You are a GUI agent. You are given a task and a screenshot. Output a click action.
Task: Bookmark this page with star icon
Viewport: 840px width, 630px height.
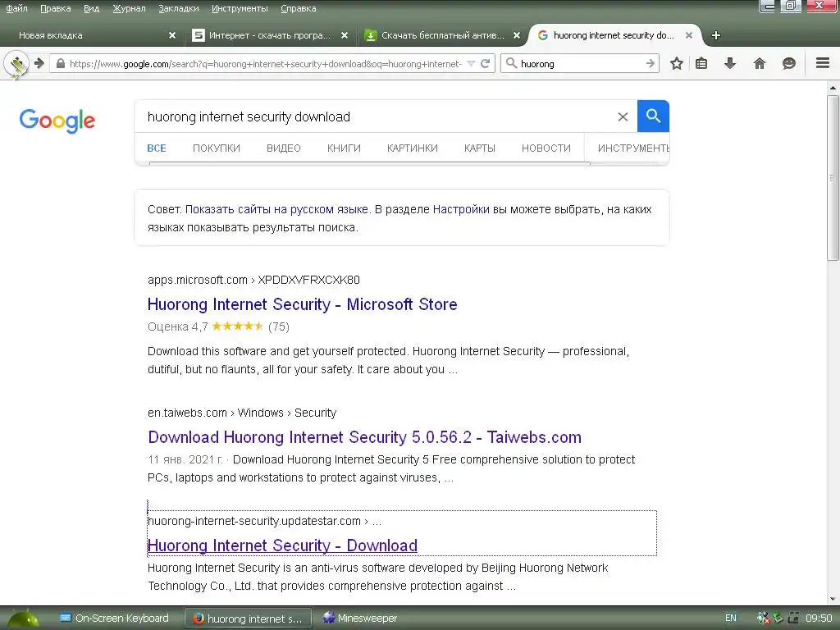click(677, 64)
